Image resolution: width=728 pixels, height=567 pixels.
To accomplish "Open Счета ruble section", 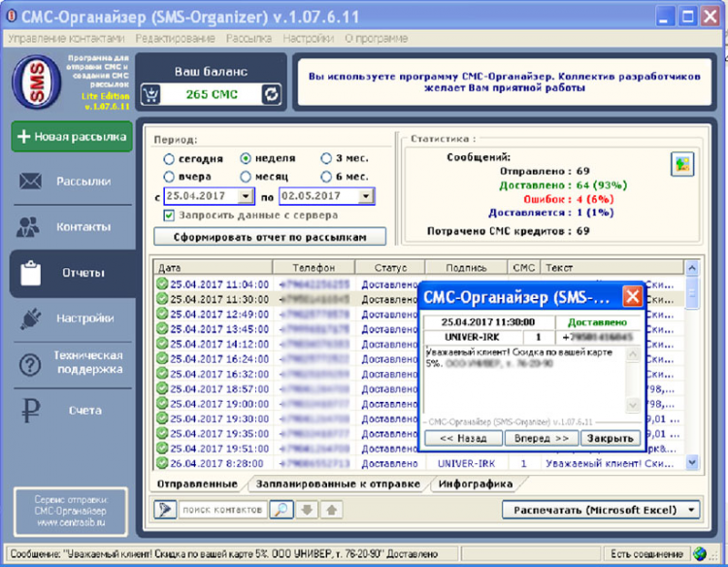I will (x=73, y=411).
